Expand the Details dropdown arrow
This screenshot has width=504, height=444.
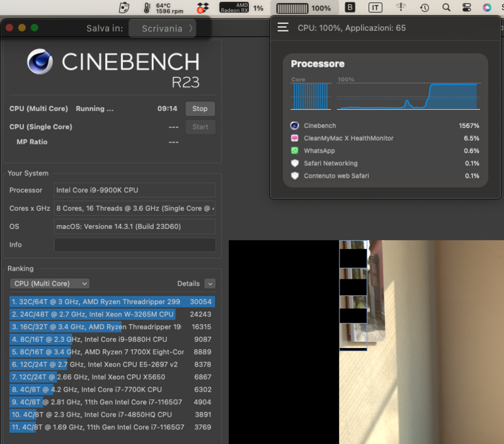coord(210,283)
